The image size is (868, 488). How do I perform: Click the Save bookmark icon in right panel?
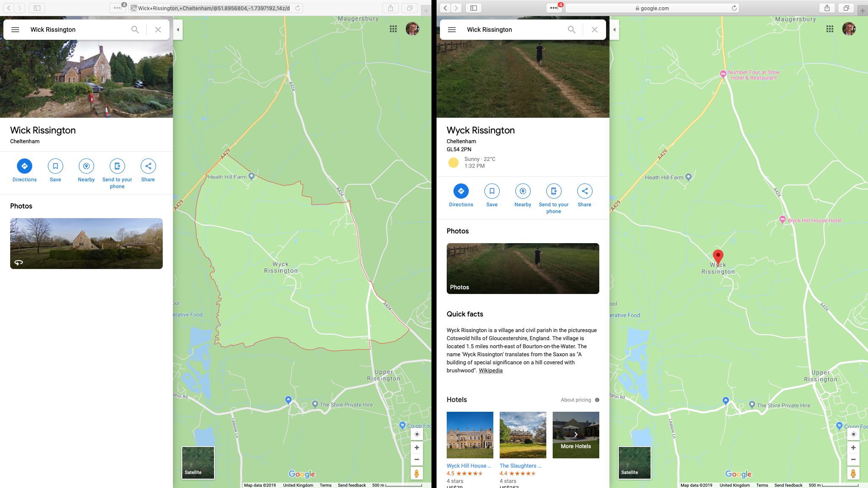click(492, 191)
